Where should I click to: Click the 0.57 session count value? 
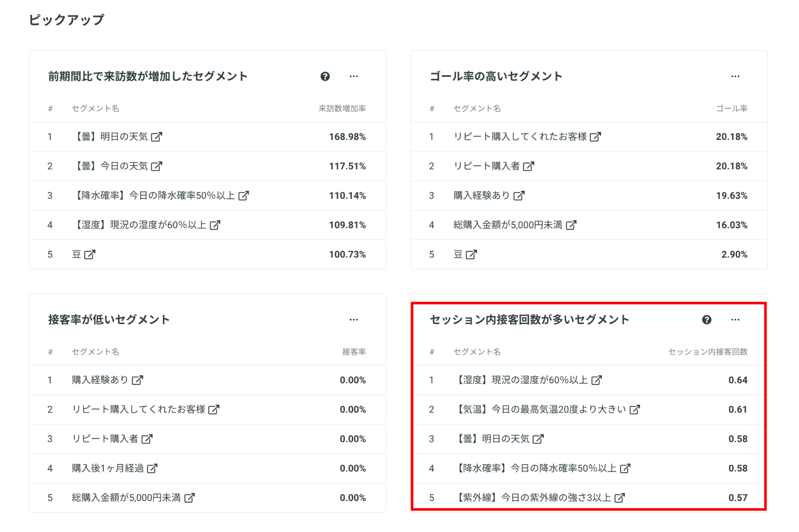[x=738, y=498]
